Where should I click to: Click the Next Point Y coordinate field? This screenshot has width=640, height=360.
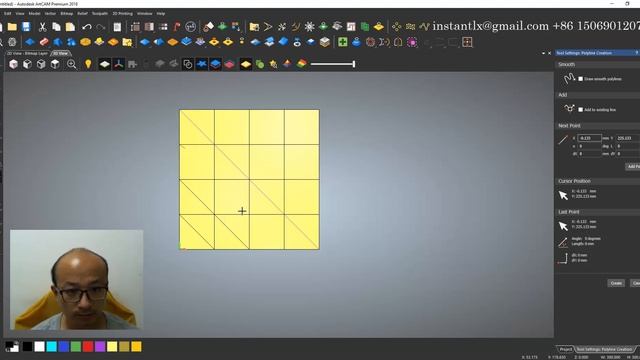(x=628, y=138)
